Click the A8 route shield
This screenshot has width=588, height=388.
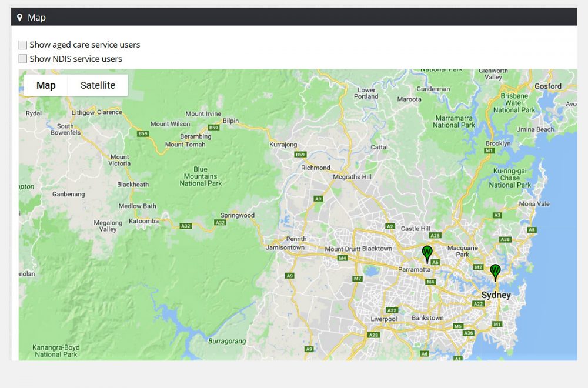pos(532,230)
